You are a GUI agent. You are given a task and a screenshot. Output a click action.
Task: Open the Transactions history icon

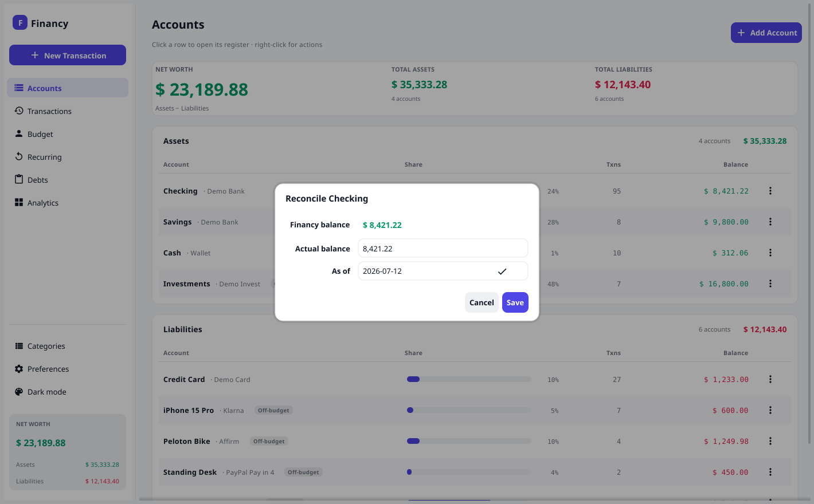(x=19, y=111)
